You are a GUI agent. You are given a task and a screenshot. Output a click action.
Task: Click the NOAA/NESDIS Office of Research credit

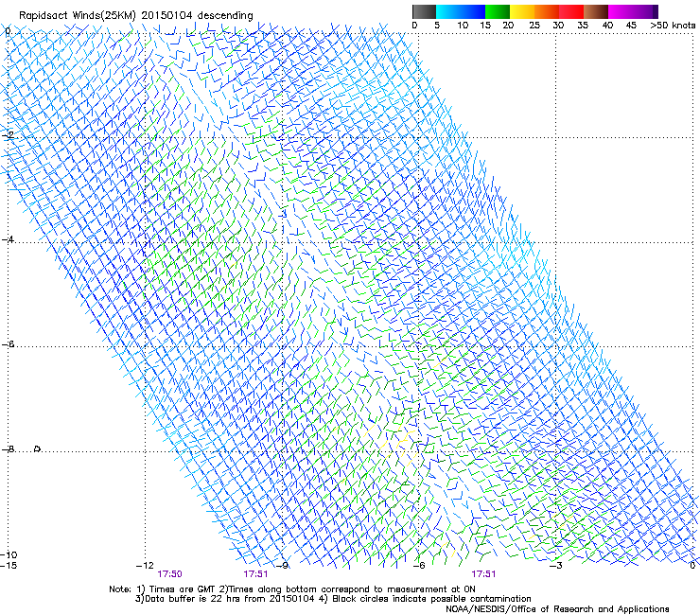tap(557, 609)
